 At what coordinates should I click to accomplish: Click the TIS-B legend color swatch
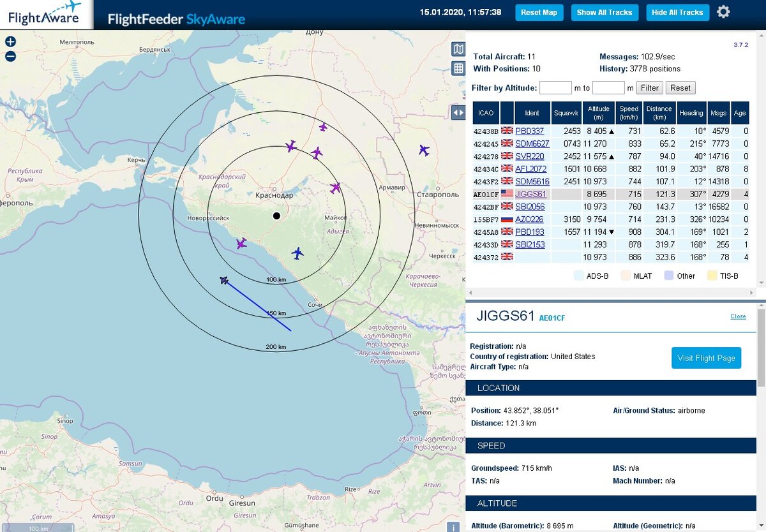pyautogui.click(x=711, y=276)
